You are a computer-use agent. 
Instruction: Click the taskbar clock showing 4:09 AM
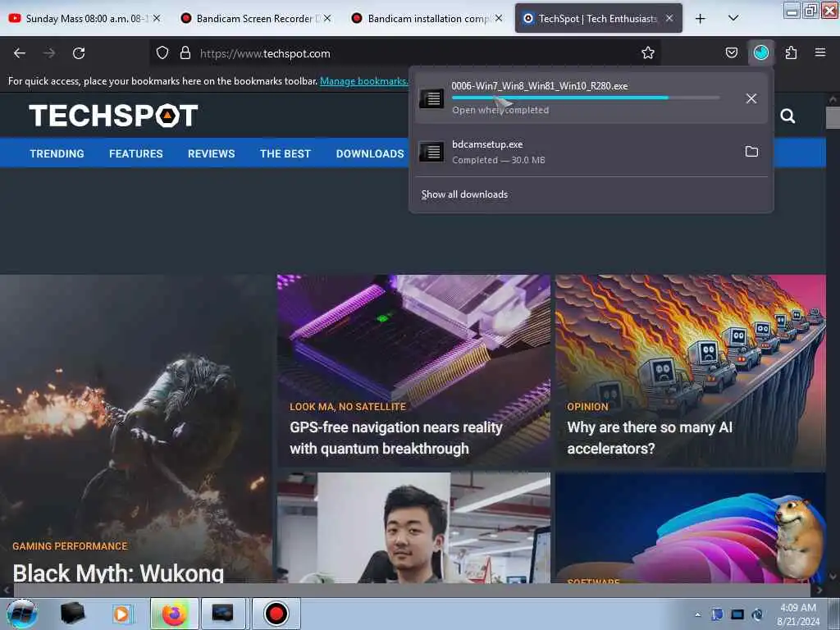(798, 614)
